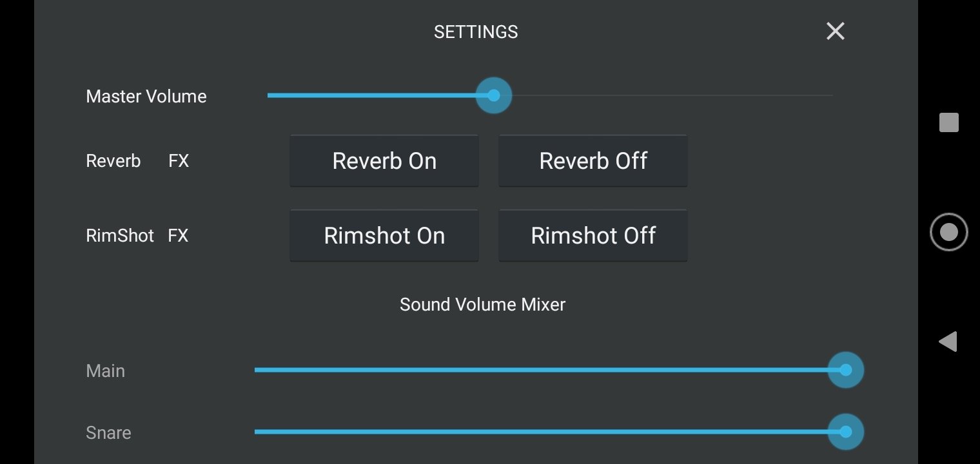Click the RimShot FX label
This screenshot has height=464, width=980.
click(137, 235)
